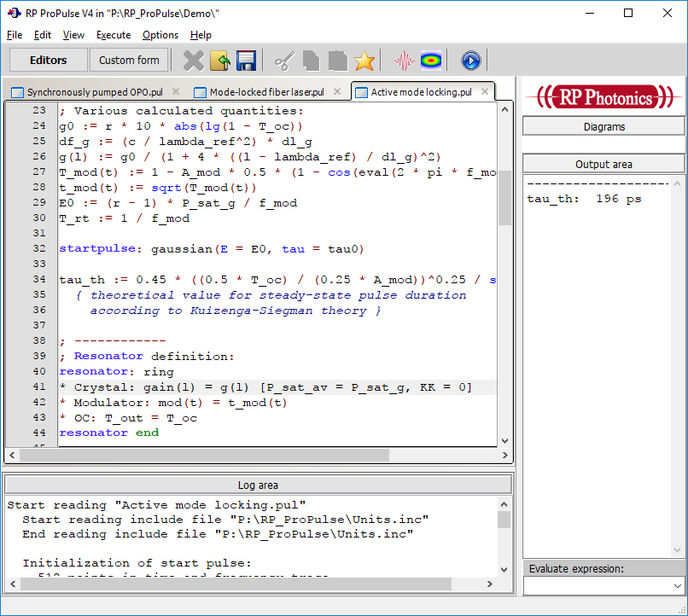Image resolution: width=688 pixels, height=616 pixels.
Task: Switch to Synchronously pumped OPO.pul tab
Action: 95,92
